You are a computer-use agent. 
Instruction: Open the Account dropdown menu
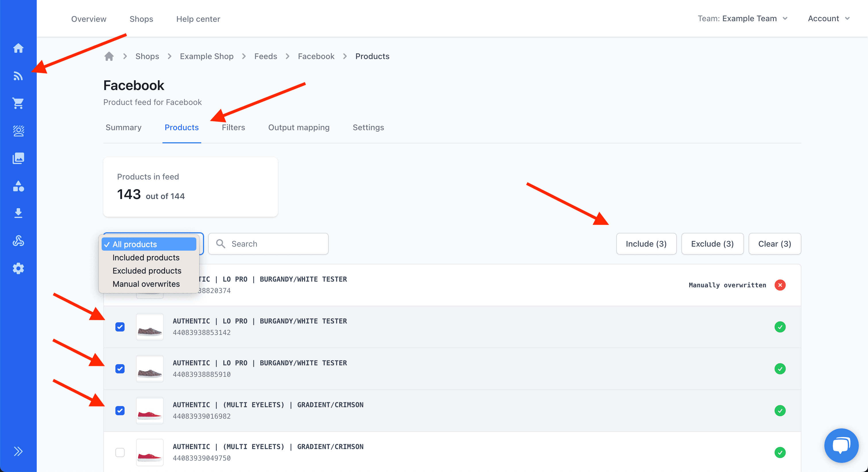(x=828, y=19)
